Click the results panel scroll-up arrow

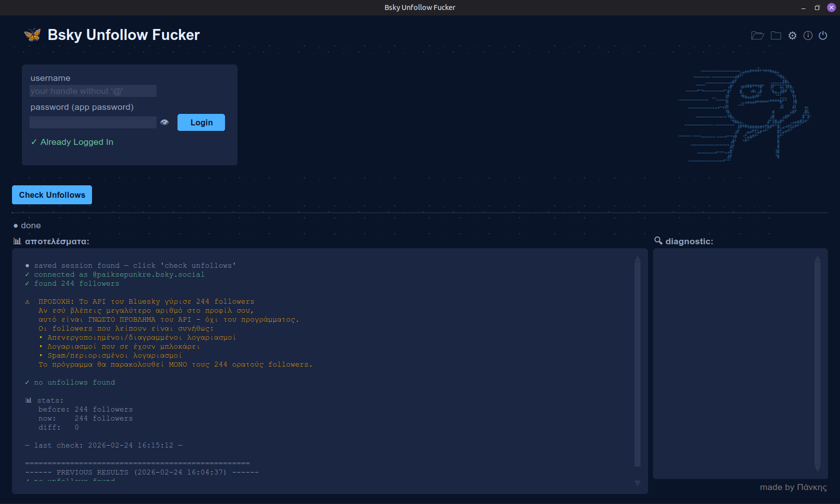(x=637, y=259)
